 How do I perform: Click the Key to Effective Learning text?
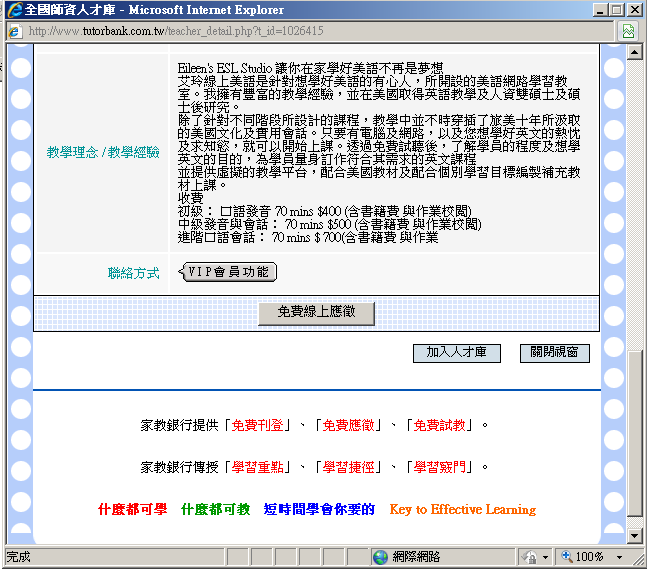[x=462, y=509]
